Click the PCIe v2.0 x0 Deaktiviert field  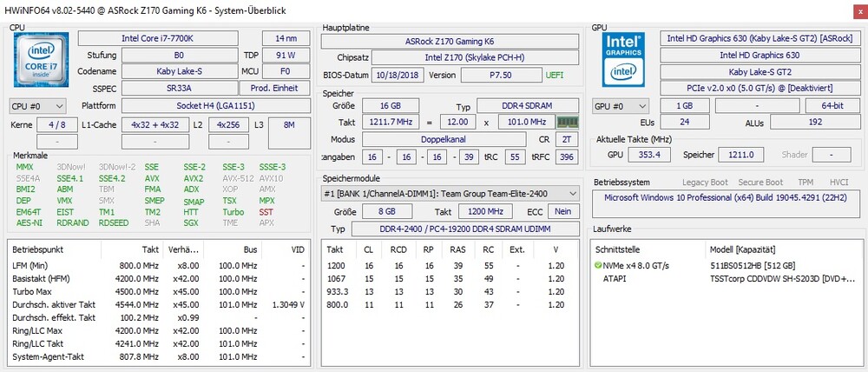tap(759, 88)
